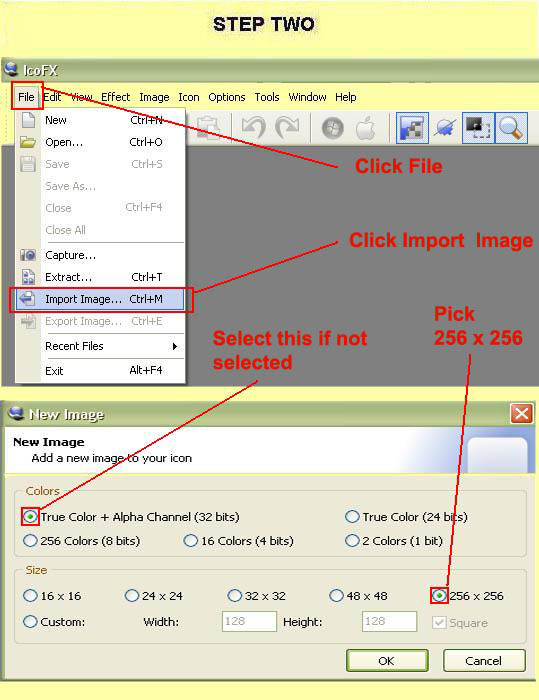Select the Custom size option
539x700 pixels.
click(30, 621)
